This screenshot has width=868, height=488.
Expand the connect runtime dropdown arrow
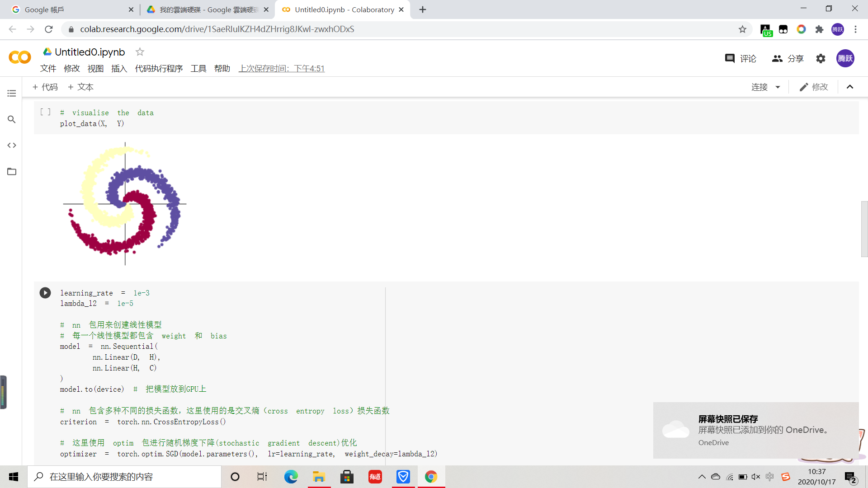click(x=778, y=87)
